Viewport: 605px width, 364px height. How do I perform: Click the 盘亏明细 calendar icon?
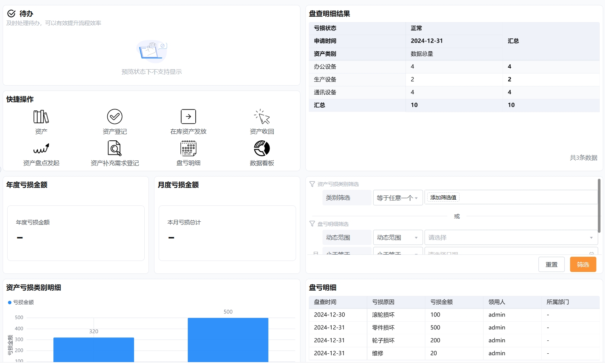[188, 148]
